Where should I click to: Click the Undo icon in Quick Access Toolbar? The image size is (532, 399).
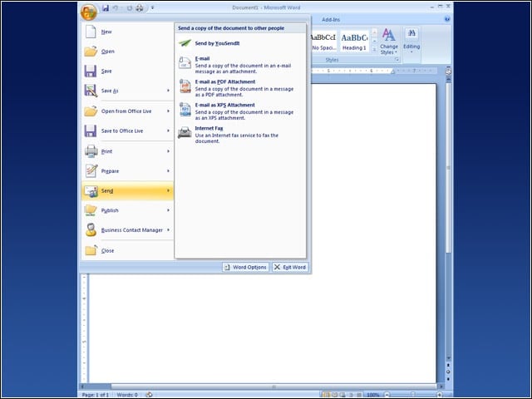point(116,7)
